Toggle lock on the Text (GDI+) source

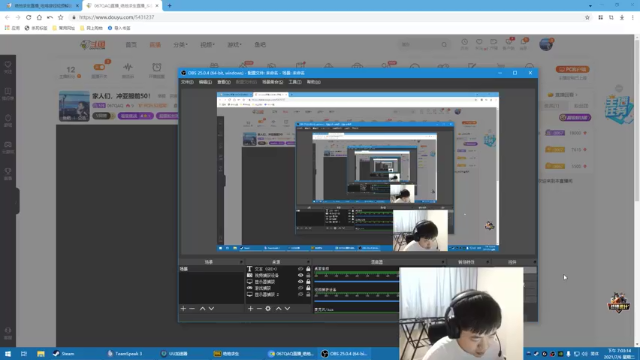[x=308, y=269]
